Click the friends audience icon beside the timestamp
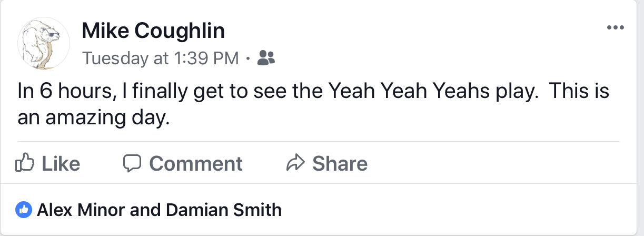The width and height of the screenshot is (644, 236). (x=266, y=58)
